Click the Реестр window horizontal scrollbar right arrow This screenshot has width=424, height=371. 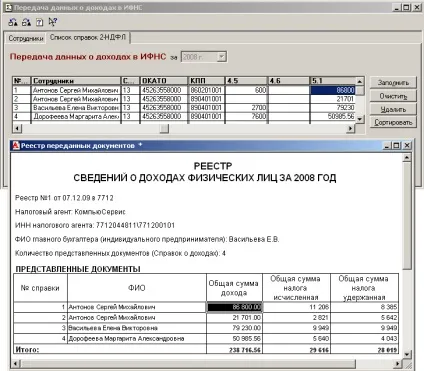pos(398,364)
